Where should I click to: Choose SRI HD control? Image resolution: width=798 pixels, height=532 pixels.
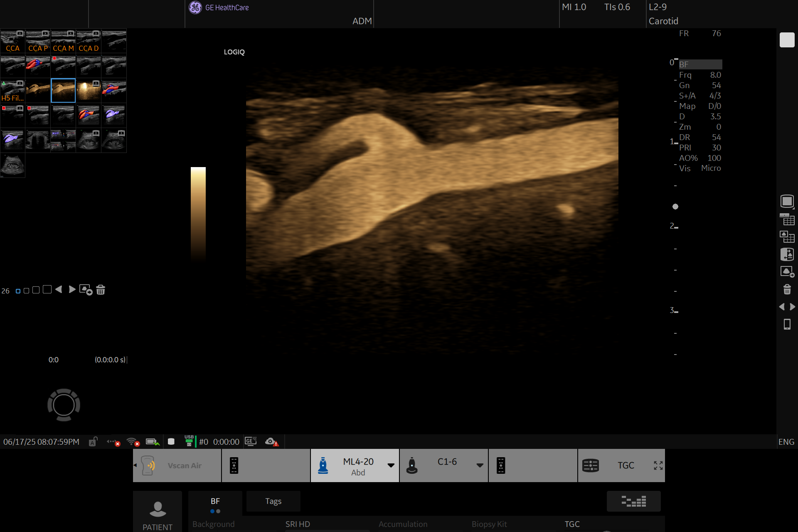[x=298, y=524]
